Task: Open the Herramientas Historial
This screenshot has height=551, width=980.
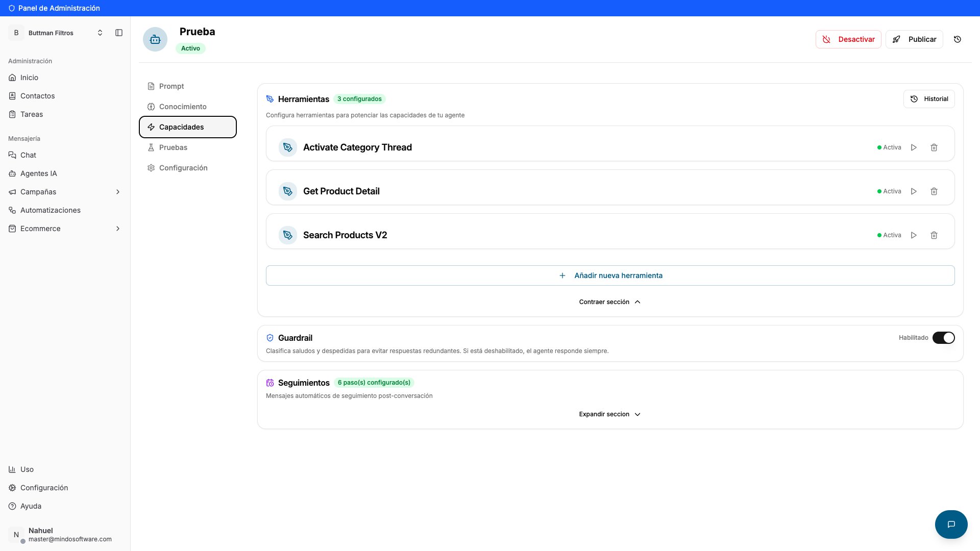Action: coord(929,99)
